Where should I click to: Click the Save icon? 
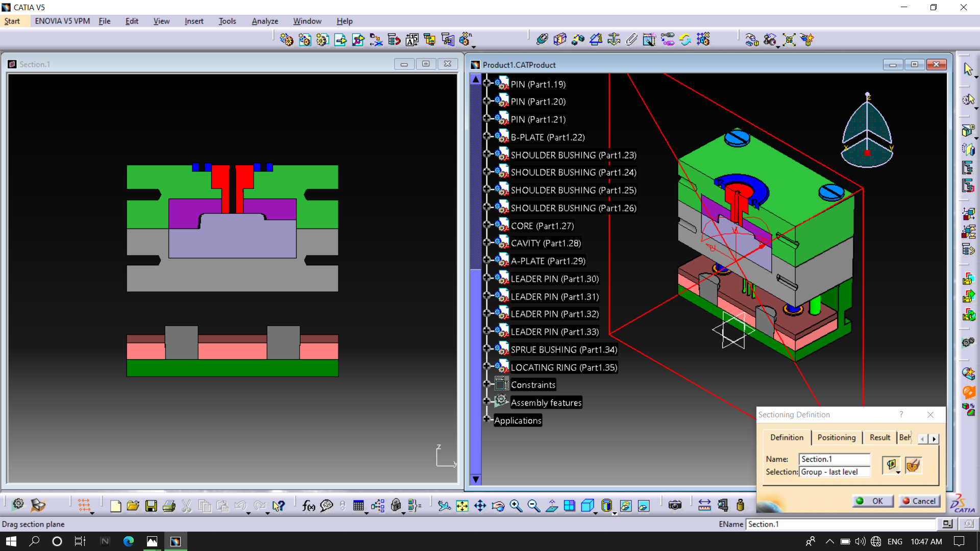pyautogui.click(x=151, y=506)
